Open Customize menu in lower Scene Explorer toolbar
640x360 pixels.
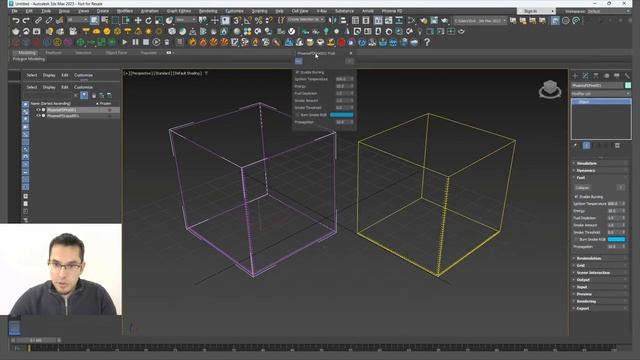tap(83, 87)
